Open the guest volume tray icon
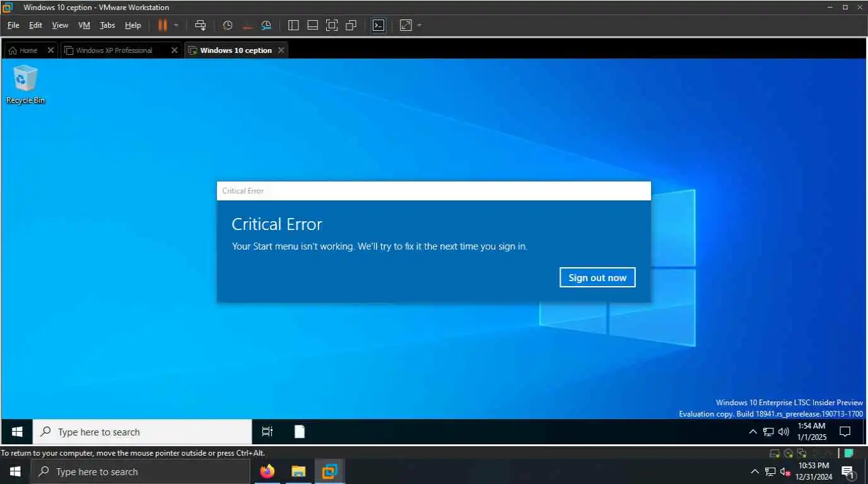 coord(783,432)
